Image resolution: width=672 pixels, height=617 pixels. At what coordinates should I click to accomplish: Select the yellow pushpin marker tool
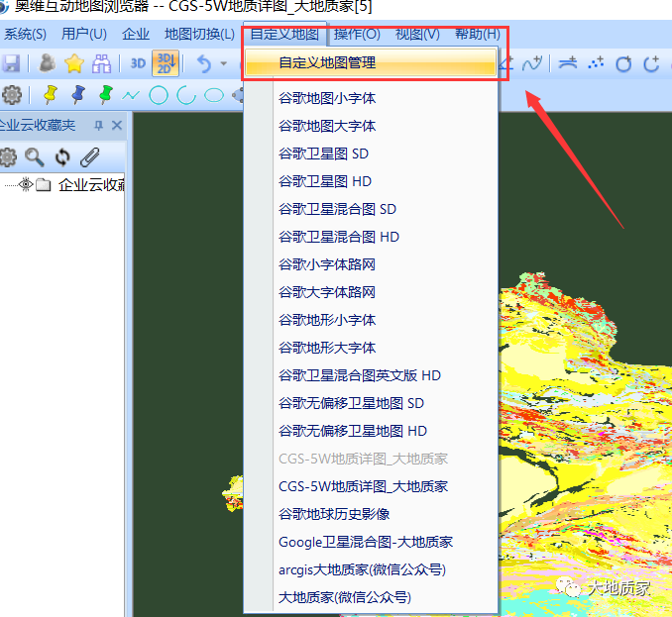click(51, 95)
